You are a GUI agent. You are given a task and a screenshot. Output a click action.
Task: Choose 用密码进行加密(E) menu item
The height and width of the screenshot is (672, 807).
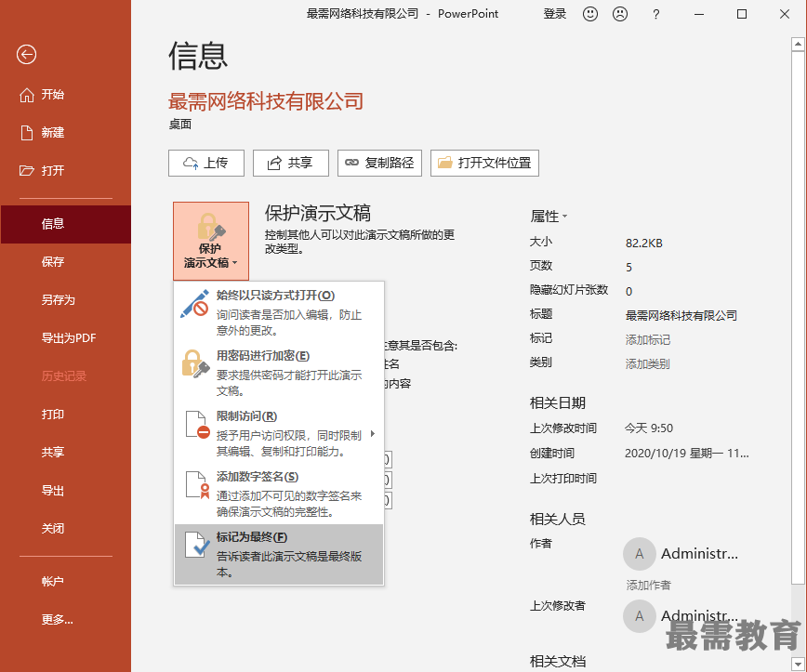[278, 373]
